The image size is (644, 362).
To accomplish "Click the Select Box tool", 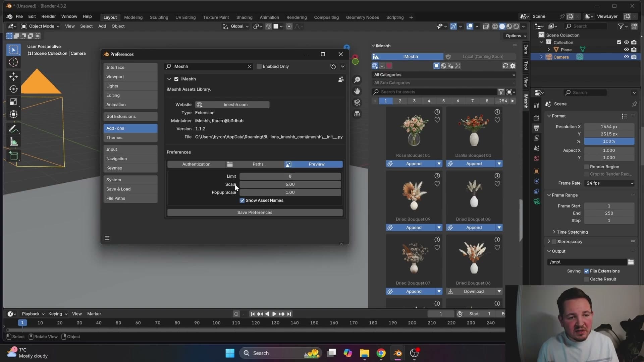I will (14, 50).
